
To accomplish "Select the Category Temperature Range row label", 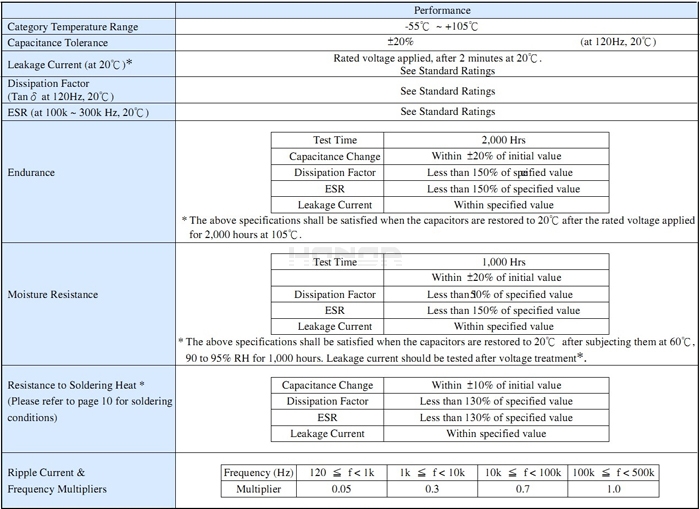I will [73, 27].
